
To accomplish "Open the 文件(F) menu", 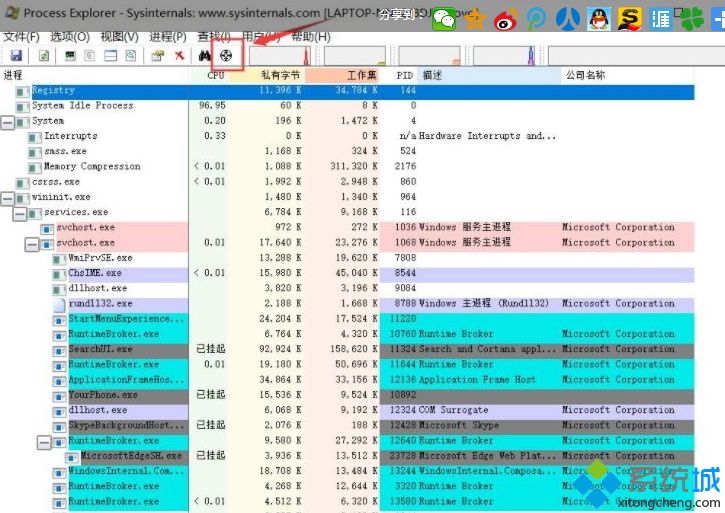I will point(20,36).
